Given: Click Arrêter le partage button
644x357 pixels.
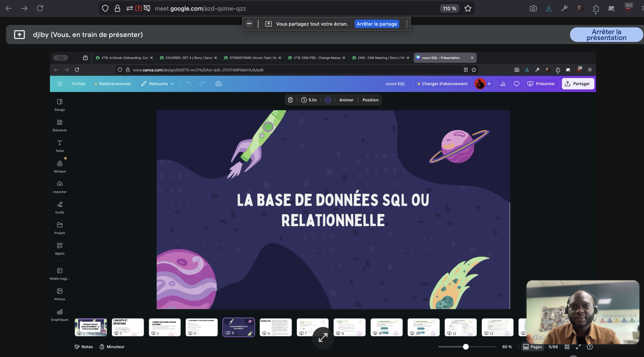Looking at the screenshot, I should point(376,24).
